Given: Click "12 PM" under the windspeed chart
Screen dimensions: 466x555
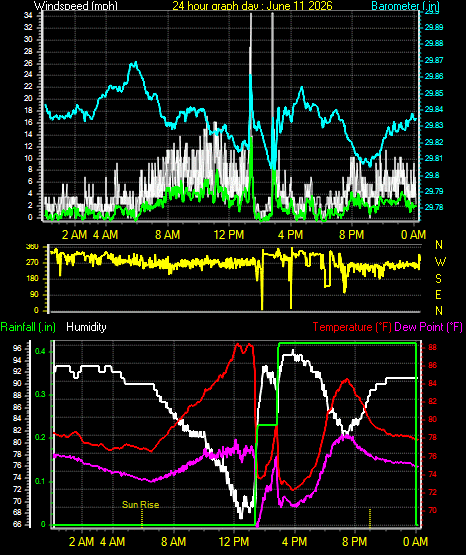Looking at the screenshot, I should click(x=229, y=235).
